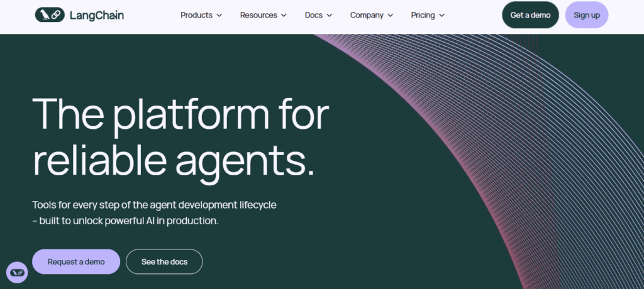The image size is (644, 289).
Task: Click the arrow beside Docs
Action: coord(330,16)
